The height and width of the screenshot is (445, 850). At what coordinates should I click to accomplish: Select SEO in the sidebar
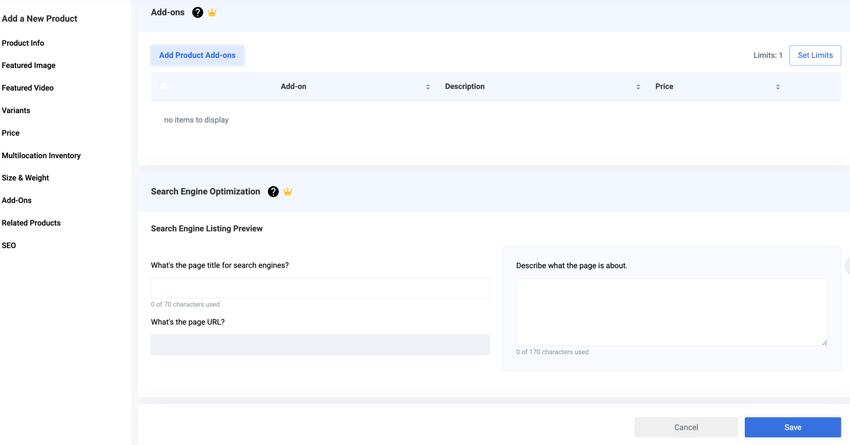[x=9, y=245]
